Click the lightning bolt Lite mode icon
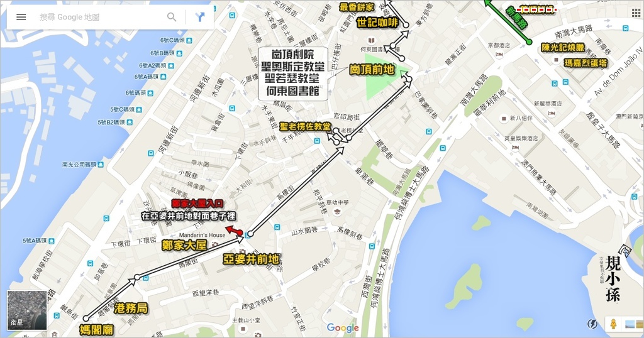The image size is (644, 338). 592,324
